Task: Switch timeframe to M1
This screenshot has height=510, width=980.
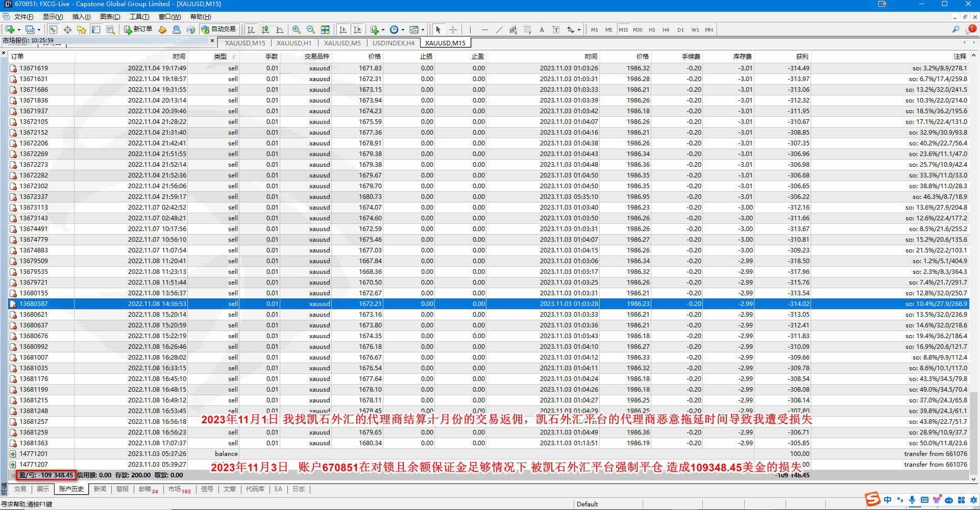Action: click(595, 30)
